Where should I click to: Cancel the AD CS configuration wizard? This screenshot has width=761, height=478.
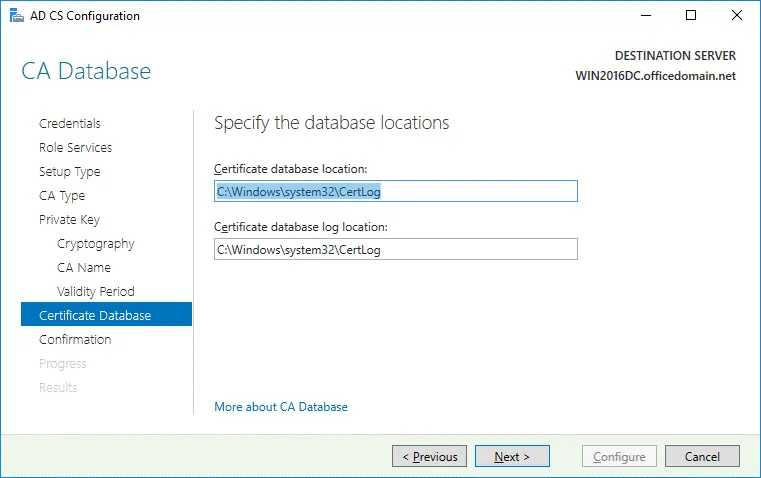click(702, 457)
